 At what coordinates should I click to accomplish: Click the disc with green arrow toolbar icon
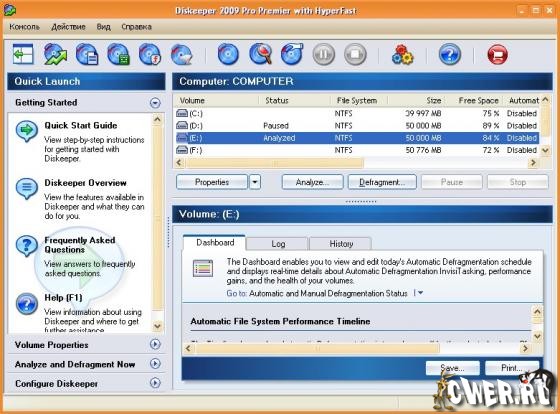point(55,54)
